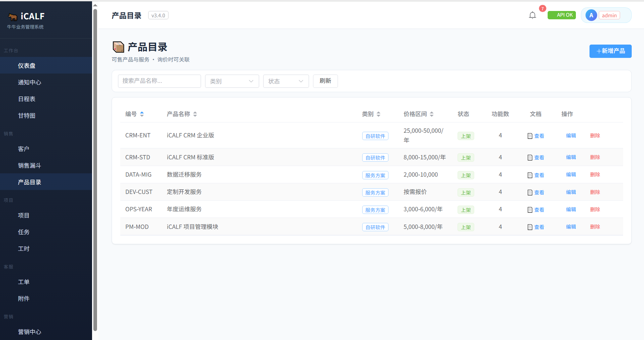
Task: Click the iCALF bull logo icon
Action: coord(13,17)
